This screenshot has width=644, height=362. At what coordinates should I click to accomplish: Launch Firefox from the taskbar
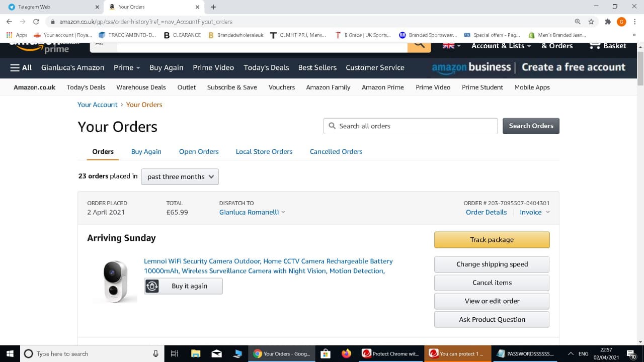(346, 353)
